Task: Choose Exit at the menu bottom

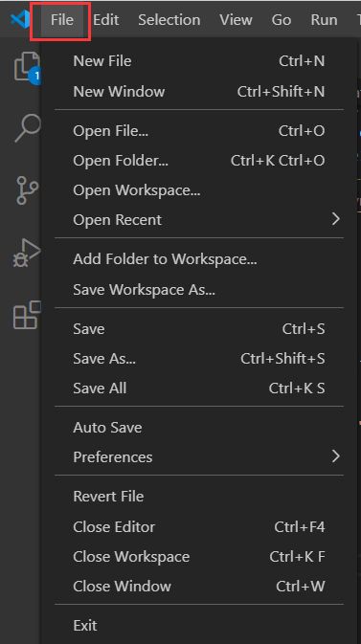Action: (199, 626)
